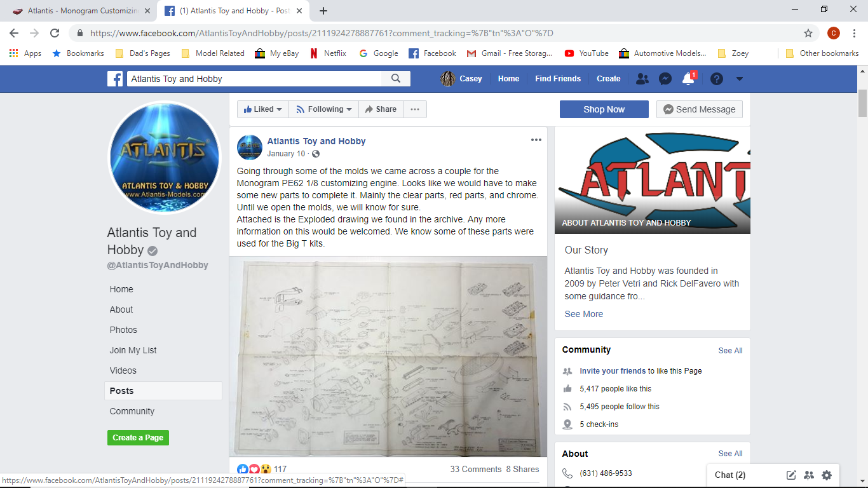868x488 pixels.
Task: Open the Quick Help question icon
Action: 717,79
